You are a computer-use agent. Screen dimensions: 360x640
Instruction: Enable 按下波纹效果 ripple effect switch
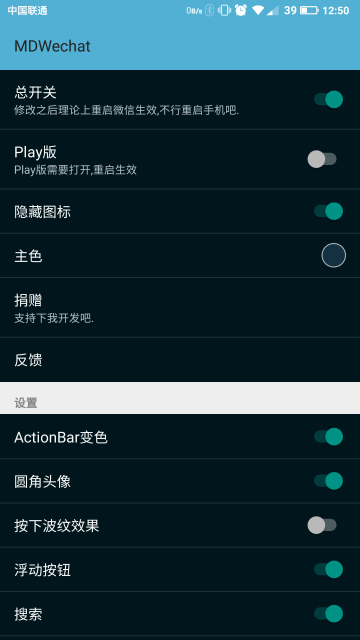coord(322,525)
